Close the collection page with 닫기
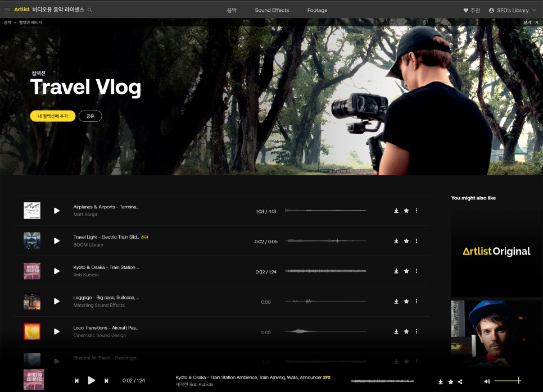 [x=531, y=22]
